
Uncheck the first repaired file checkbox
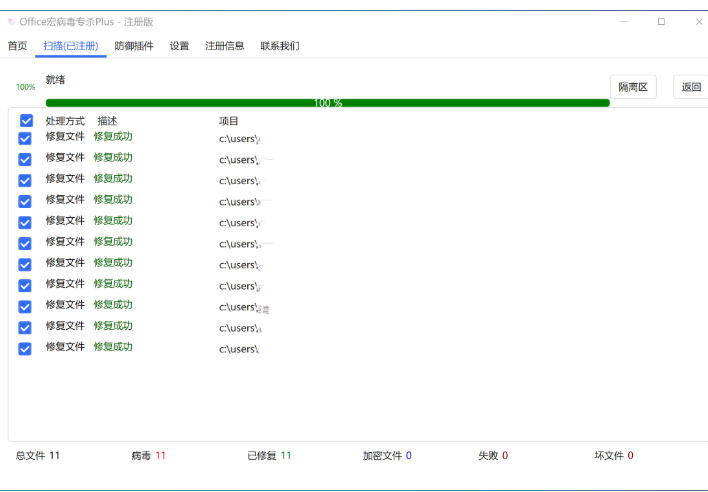pos(25,139)
